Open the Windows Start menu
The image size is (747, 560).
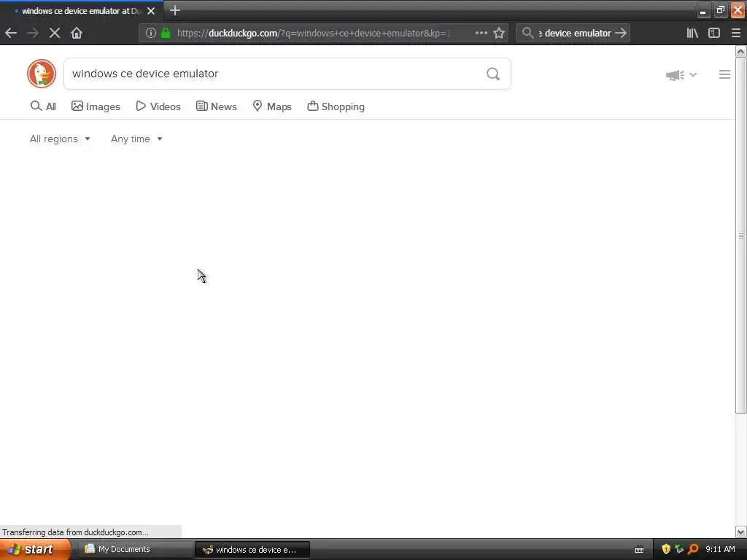(x=34, y=550)
